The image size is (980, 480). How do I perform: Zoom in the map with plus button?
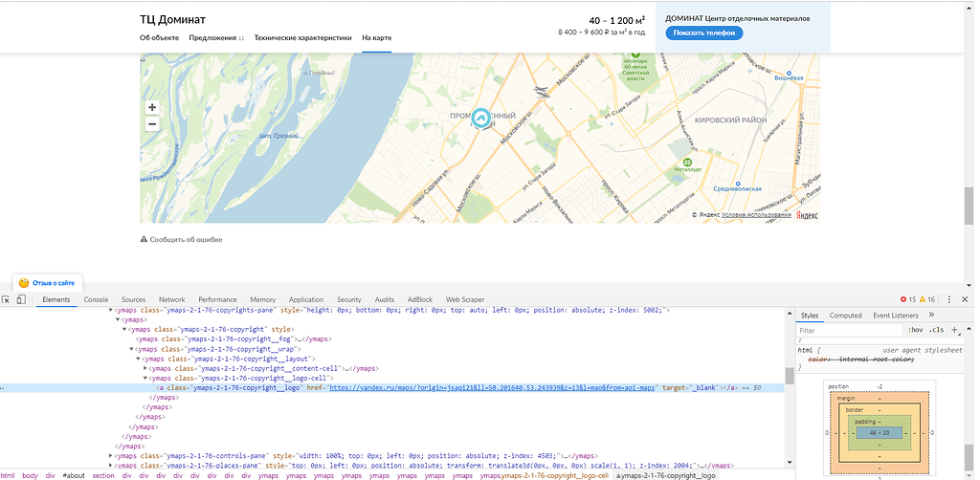pyautogui.click(x=152, y=107)
